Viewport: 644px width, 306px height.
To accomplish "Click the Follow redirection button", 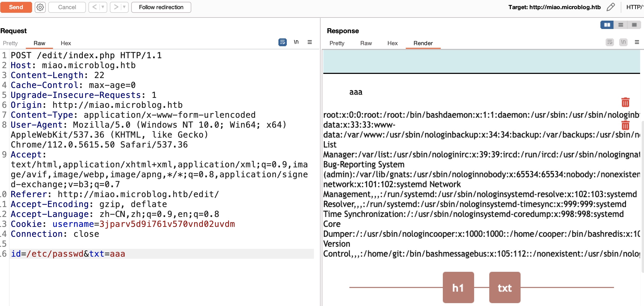I will coord(161,7).
